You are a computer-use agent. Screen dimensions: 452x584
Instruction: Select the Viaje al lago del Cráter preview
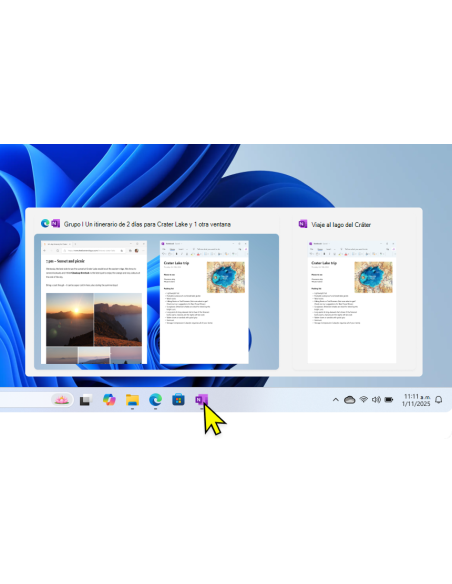352,302
